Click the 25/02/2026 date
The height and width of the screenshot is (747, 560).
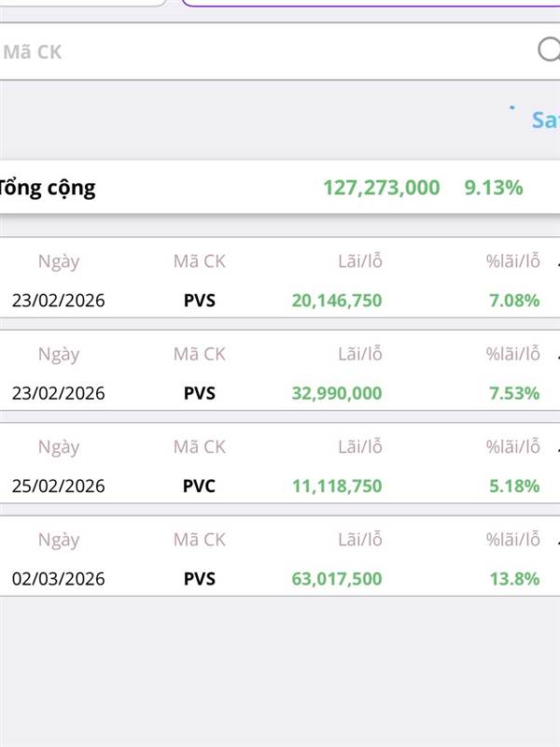(58, 486)
